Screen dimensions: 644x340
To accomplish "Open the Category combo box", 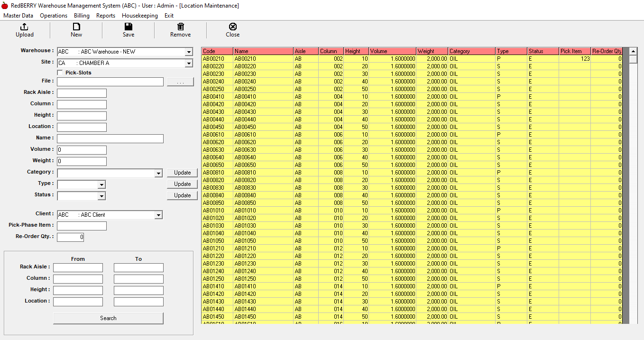I will (158, 173).
